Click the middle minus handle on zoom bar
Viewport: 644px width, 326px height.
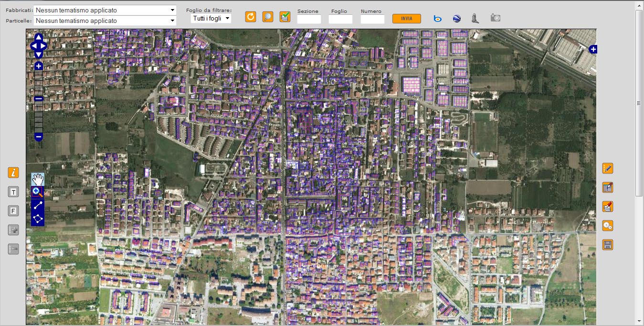pos(39,98)
